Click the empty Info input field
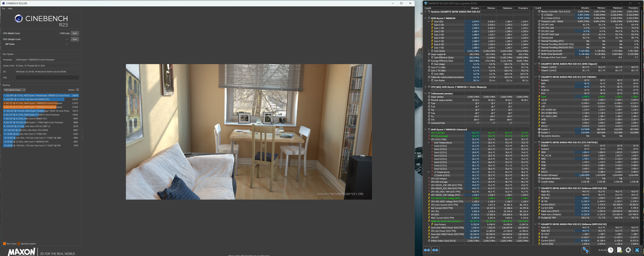This screenshot has height=256, width=644. tap(47, 78)
